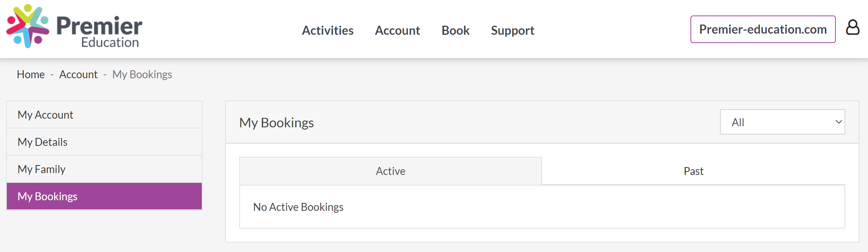Expand the All filter dropdown
The width and height of the screenshot is (868, 252).
tap(782, 122)
